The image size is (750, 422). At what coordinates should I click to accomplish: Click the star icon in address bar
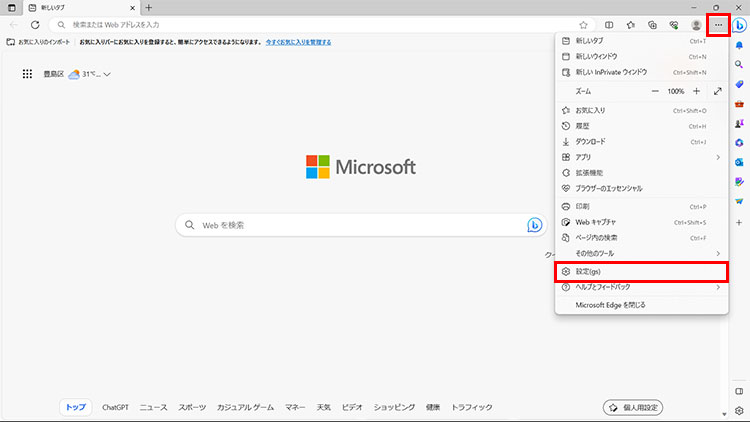point(583,24)
